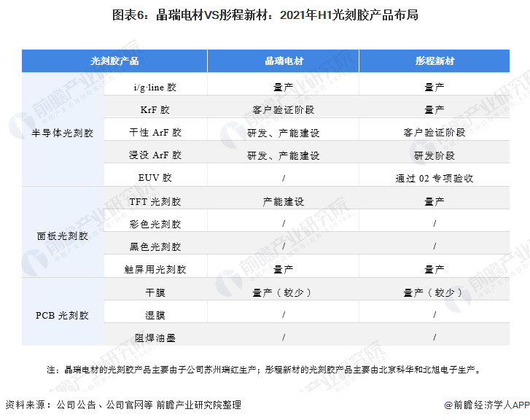The image size is (530, 420).
Task: Select the KrF 胶 row label
Action: [x=155, y=109]
